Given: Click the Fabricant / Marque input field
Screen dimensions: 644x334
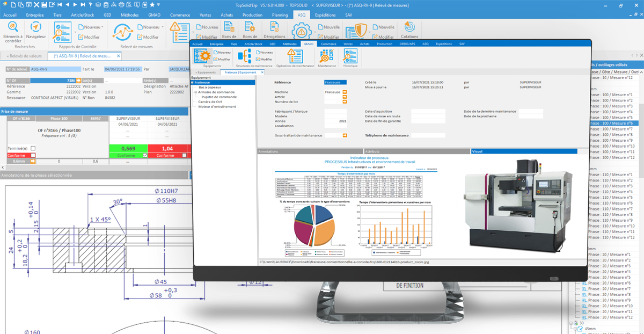Looking at the screenshot, I should [x=335, y=111].
